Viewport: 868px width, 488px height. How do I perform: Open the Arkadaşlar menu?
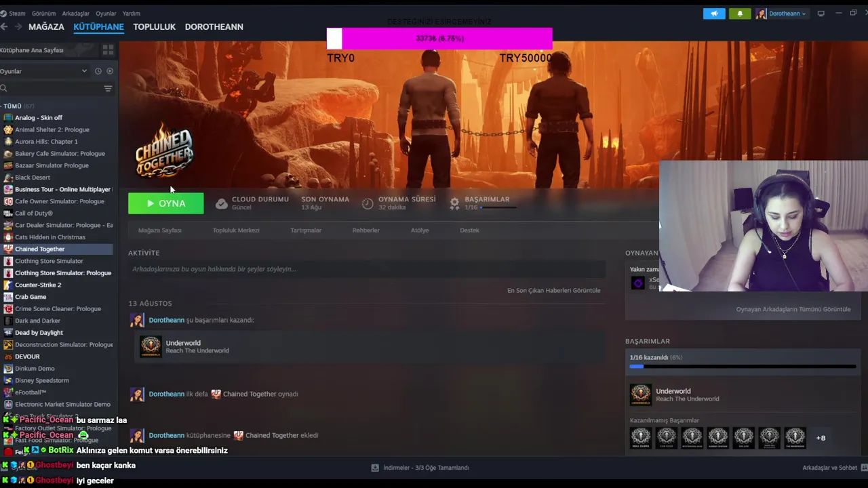coord(75,14)
